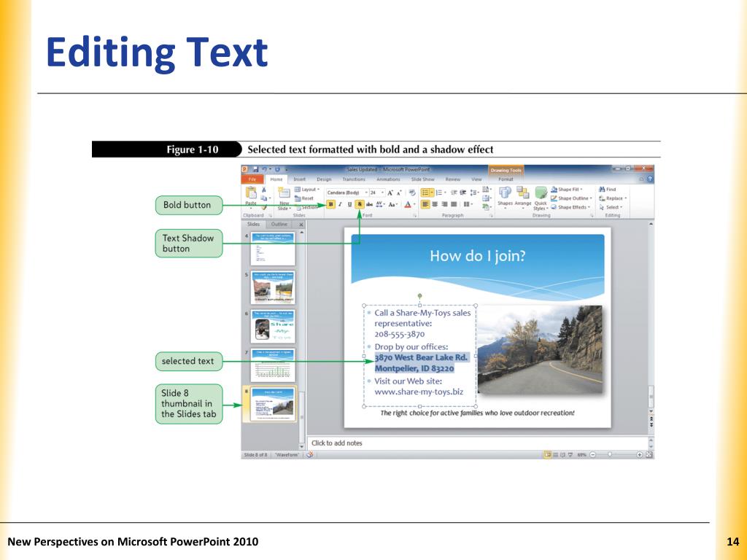This screenshot has width=747, height=560.
Task: Click the Align Text Left icon
Action: click(425, 204)
